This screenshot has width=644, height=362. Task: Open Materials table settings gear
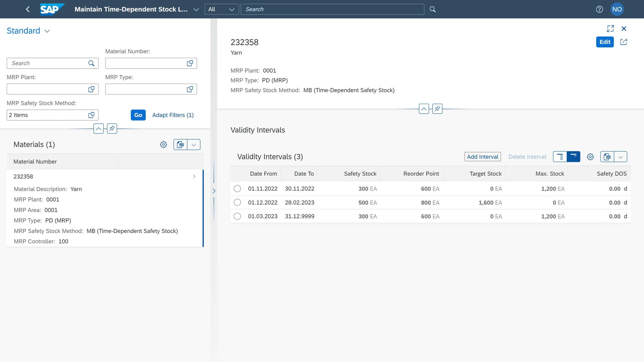click(163, 145)
